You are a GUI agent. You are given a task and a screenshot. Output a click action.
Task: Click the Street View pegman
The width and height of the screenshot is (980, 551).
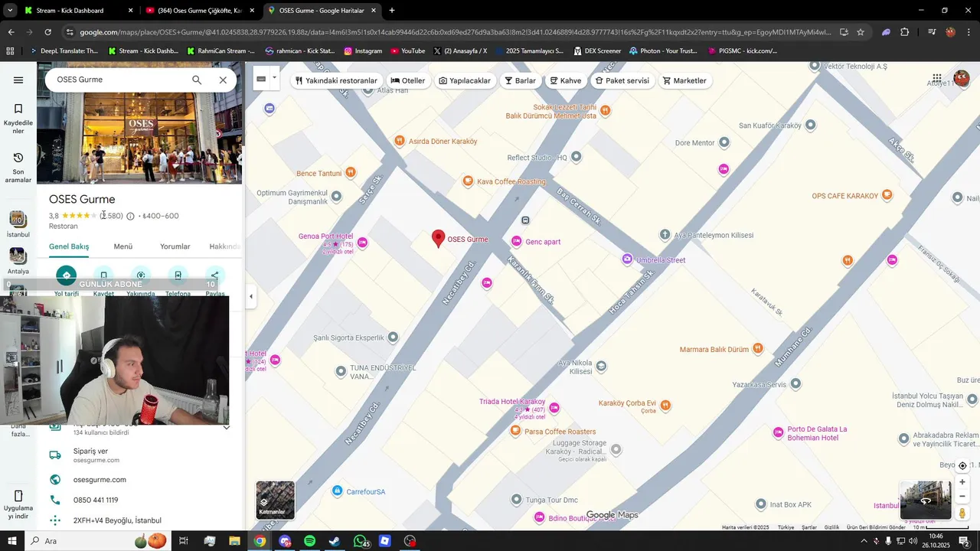tap(962, 514)
